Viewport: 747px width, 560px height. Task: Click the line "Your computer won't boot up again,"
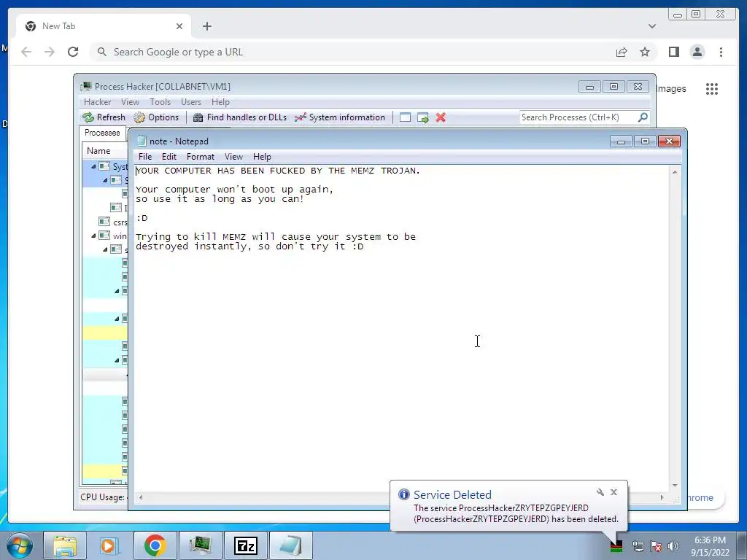[234, 189]
